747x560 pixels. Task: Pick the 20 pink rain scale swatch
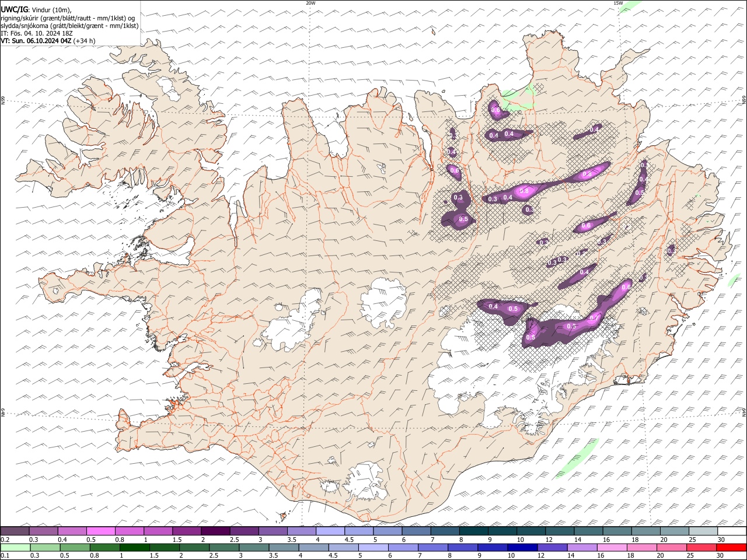[671, 548]
